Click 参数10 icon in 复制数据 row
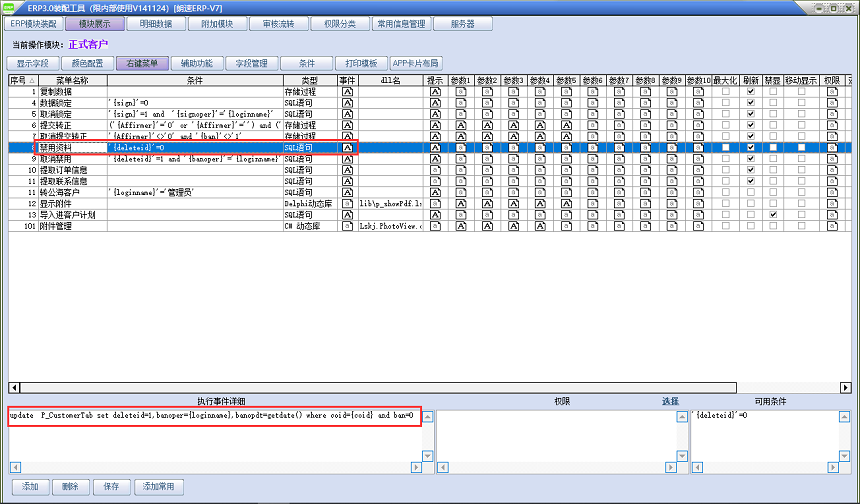Image resolution: width=860 pixels, height=504 pixels. (698, 91)
